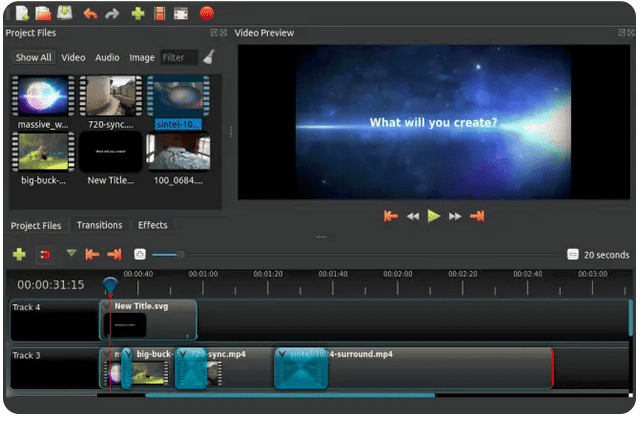Import files with green plus toolbar icon
The image size is (642, 421).
click(x=138, y=14)
